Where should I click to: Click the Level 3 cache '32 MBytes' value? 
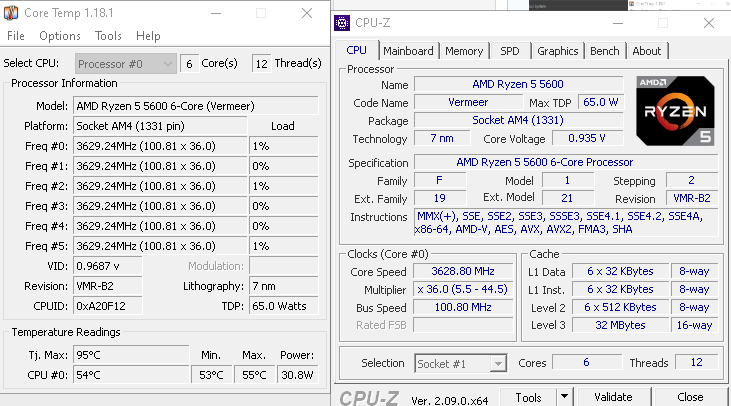(621, 325)
